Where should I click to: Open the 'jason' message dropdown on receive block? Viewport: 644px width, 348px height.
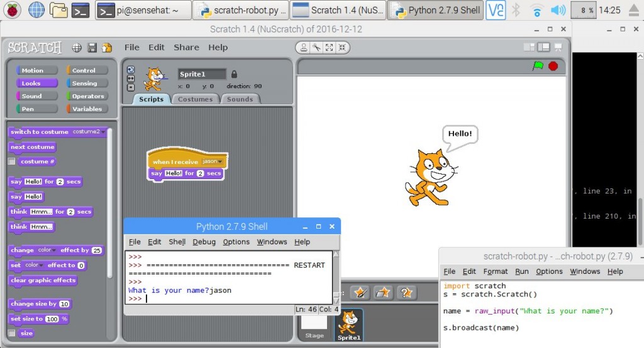click(x=219, y=162)
